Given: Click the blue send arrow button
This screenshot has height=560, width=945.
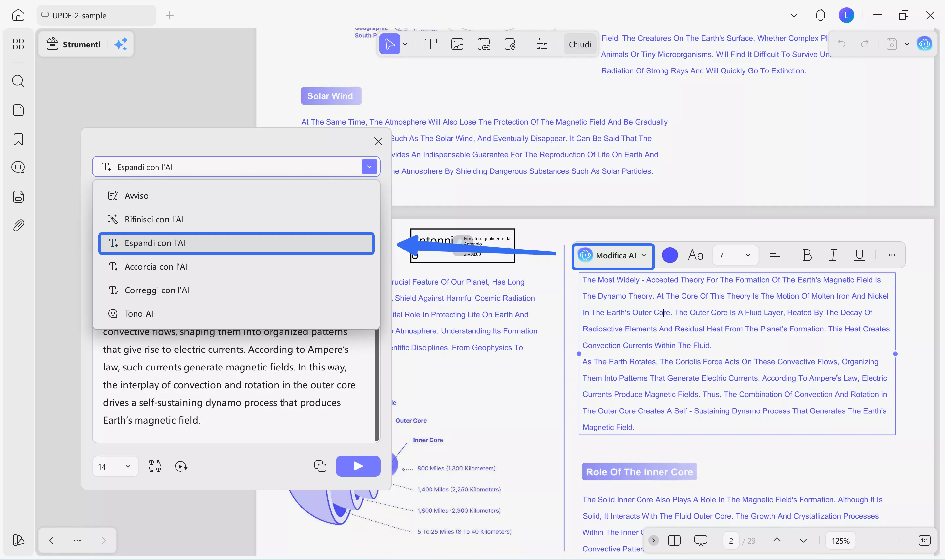Looking at the screenshot, I should coord(358,467).
